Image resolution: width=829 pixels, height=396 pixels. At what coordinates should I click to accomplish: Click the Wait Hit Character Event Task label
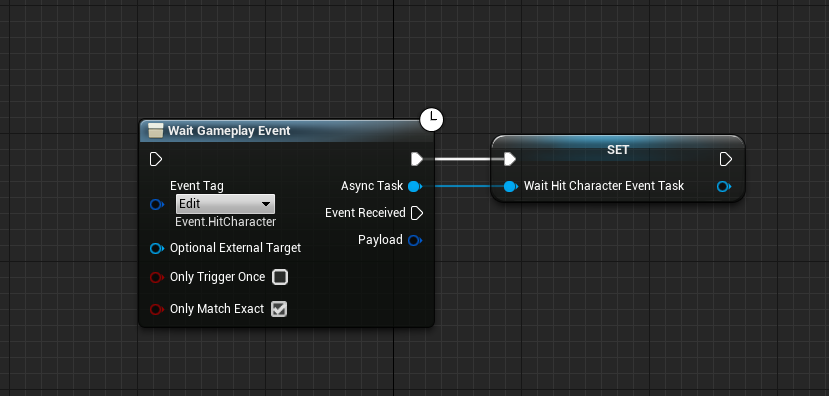pos(604,186)
